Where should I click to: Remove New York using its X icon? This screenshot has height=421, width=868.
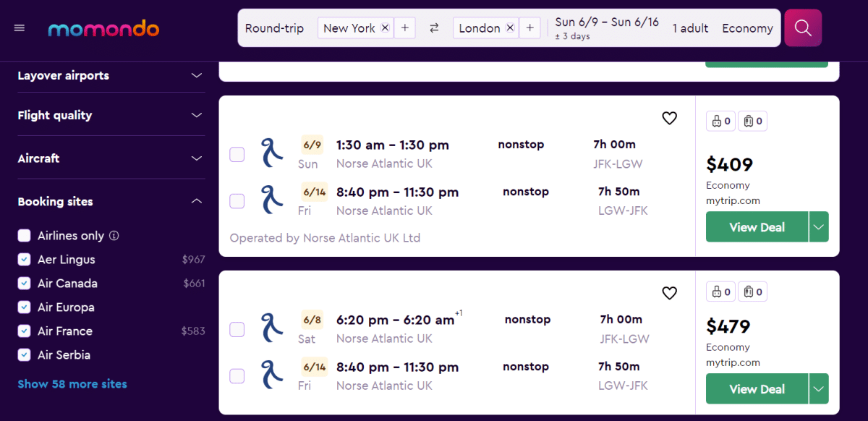[x=384, y=27]
